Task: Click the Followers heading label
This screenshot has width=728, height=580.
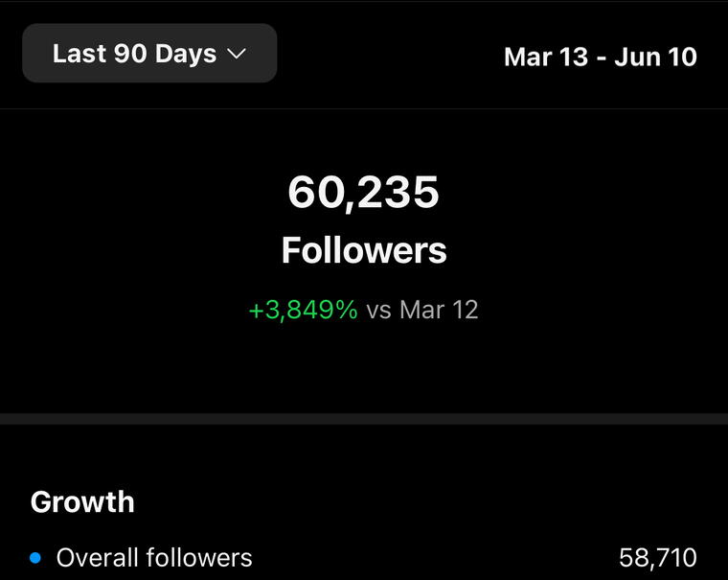Action: pos(364,250)
